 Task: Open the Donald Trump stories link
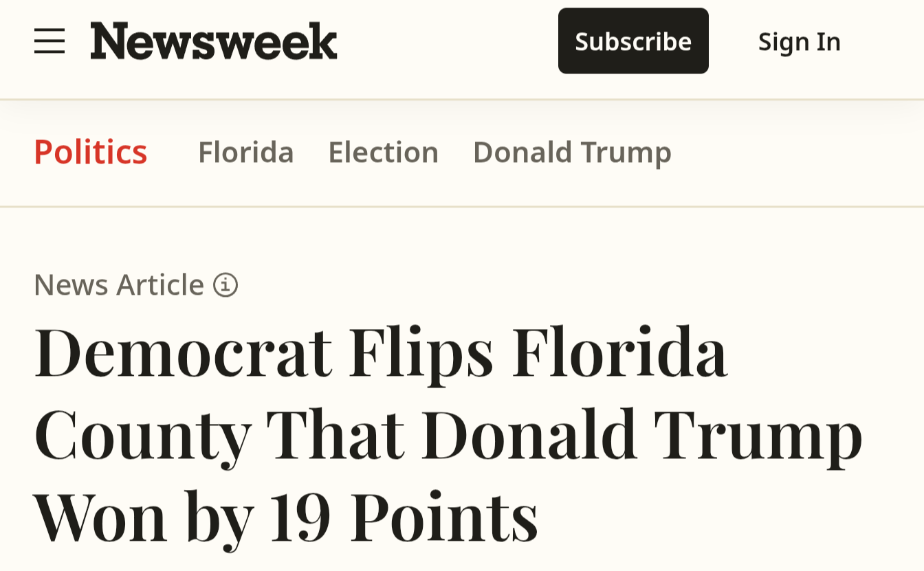(572, 152)
